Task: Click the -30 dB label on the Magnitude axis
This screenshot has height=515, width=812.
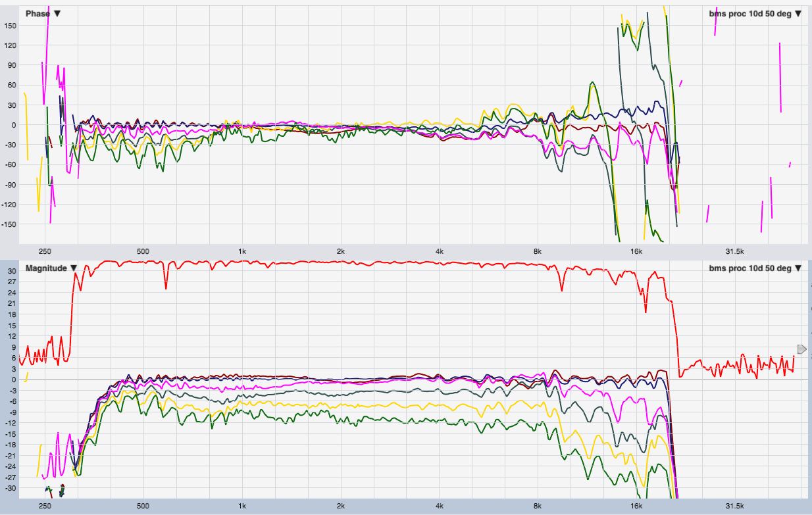Action: tap(11, 488)
